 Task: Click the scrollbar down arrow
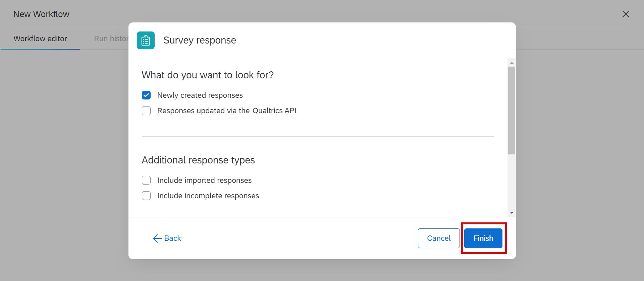[x=512, y=213]
